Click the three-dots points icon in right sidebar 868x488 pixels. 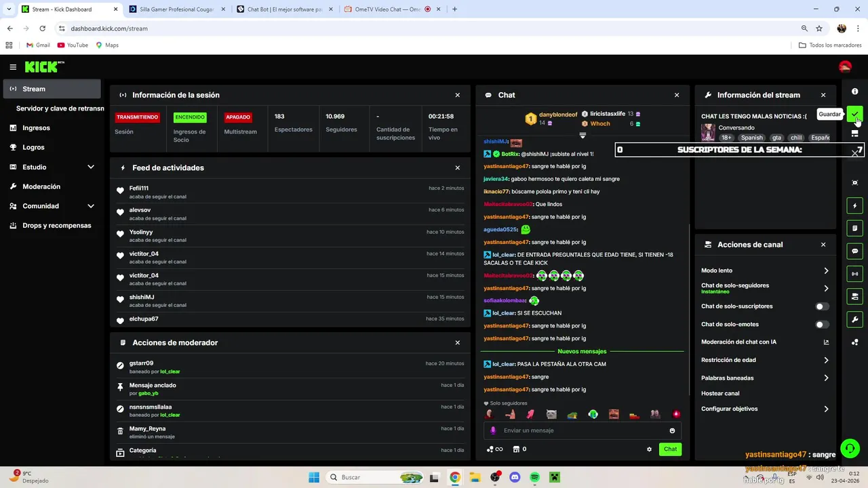coord(854,342)
